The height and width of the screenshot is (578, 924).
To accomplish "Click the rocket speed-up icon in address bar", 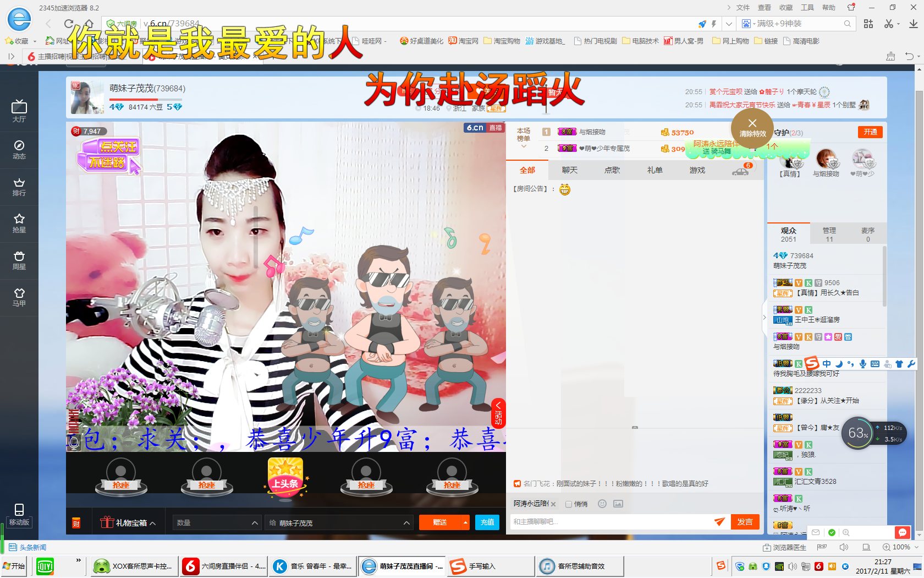I will pyautogui.click(x=702, y=24).
